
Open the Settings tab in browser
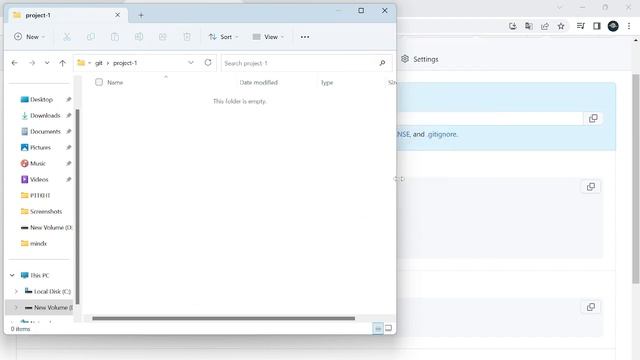420,59
